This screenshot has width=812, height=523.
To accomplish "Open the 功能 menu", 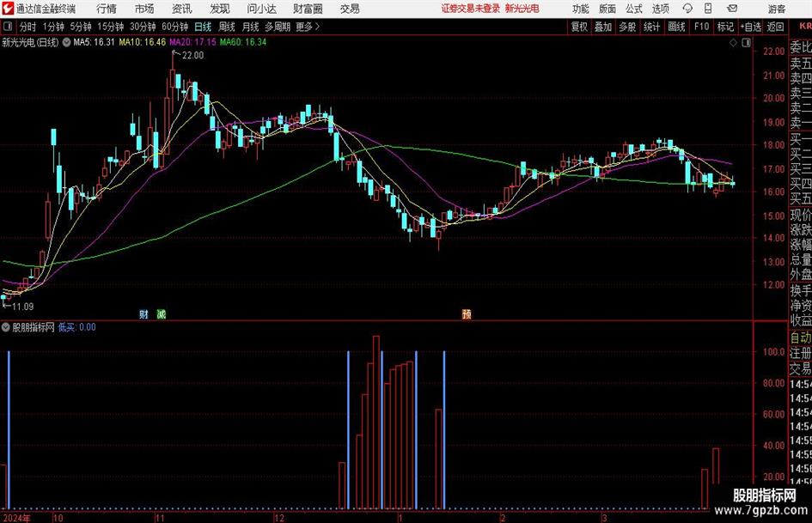I will [581, 9].
